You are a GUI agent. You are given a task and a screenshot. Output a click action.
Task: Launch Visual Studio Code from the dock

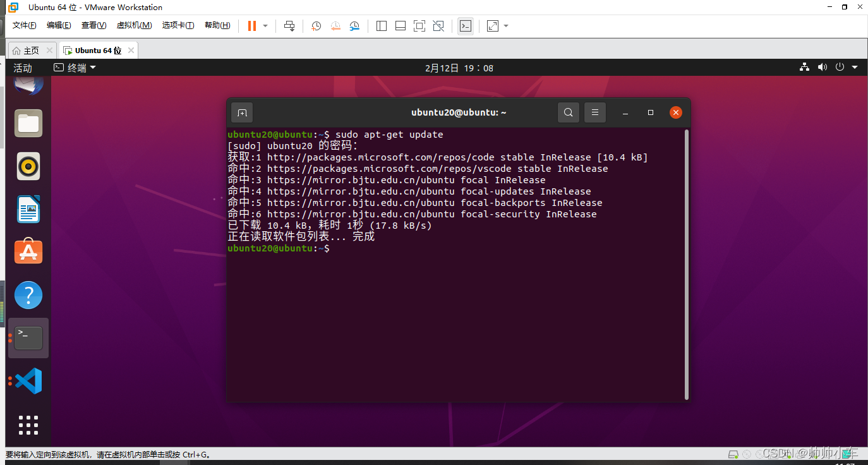pyautogui.click(x=28, y=381)
